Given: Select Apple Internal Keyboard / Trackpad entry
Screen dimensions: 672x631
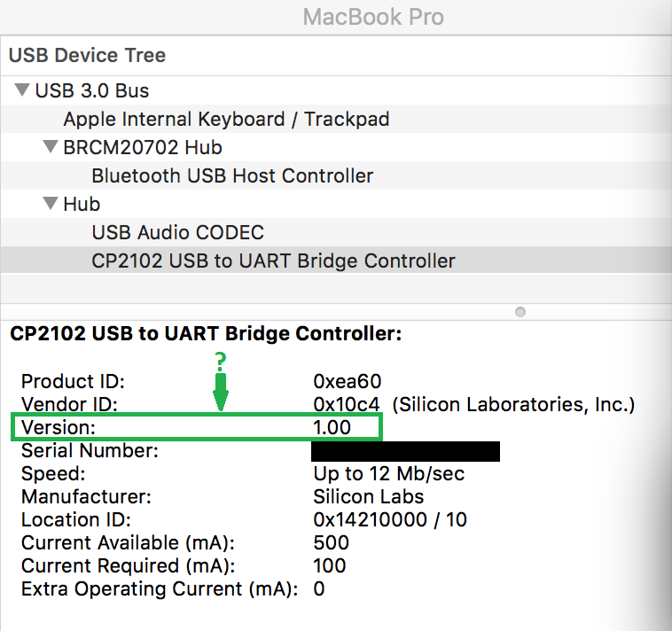Looking at the screenshot, I should (x=226, y=119).
